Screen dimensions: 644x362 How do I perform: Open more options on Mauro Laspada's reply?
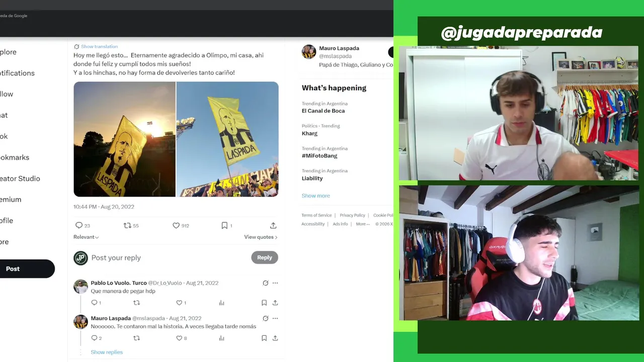point(275,318)
